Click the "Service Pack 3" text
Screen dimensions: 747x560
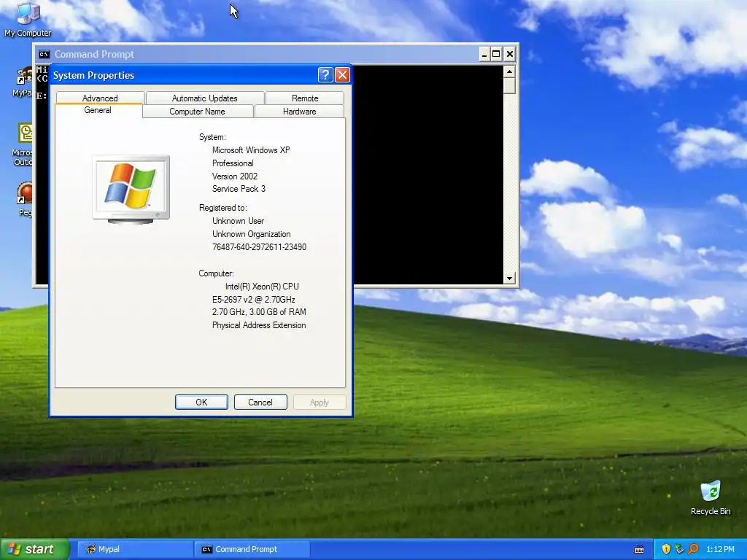pyautogui.click(x=239, y=189)
